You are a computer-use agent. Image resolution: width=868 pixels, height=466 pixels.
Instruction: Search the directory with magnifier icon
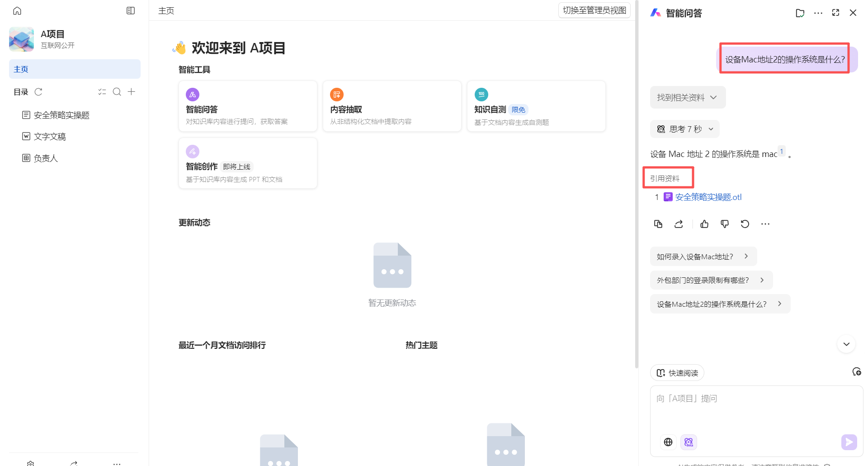point(117,92)
